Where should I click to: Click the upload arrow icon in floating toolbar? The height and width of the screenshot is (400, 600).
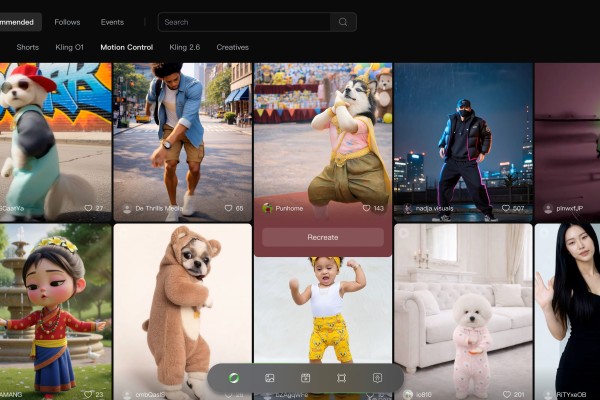(377, 378)
